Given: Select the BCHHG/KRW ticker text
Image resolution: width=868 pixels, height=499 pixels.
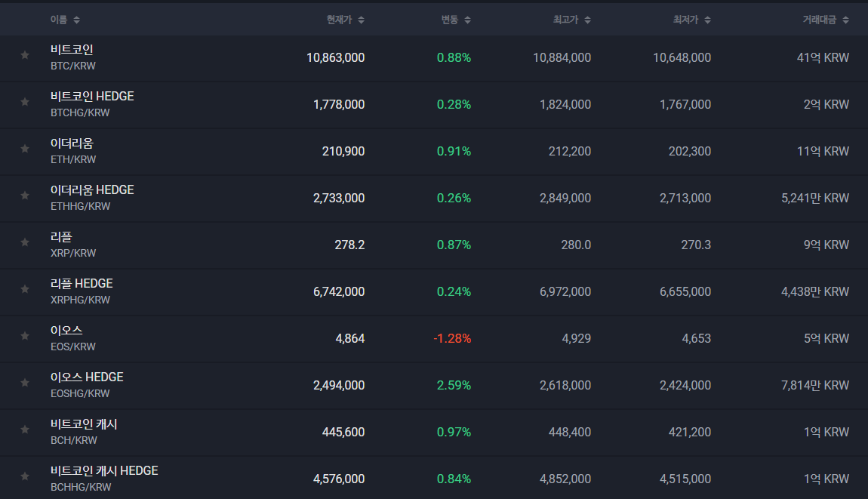Looking at the screenshot, I should click(81, 487).
